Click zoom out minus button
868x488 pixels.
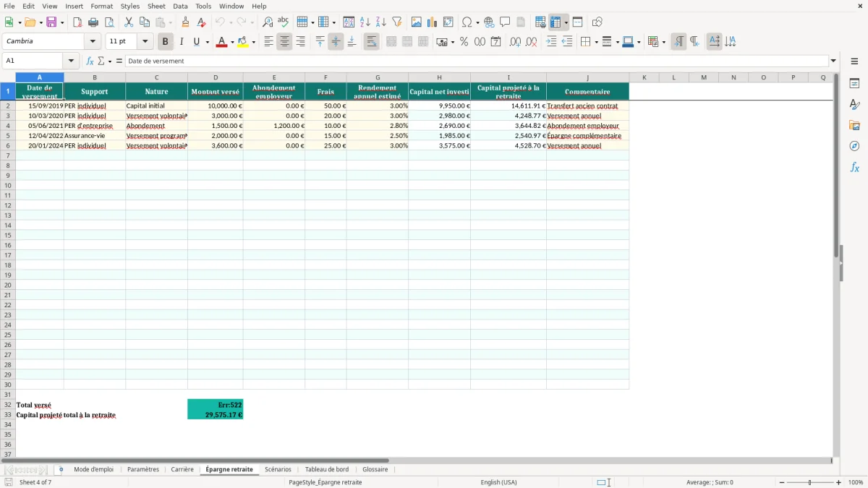782,482
